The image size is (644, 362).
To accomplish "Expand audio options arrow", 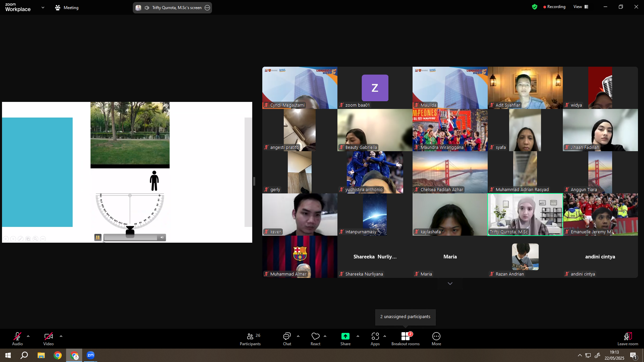I will point(28,336).
